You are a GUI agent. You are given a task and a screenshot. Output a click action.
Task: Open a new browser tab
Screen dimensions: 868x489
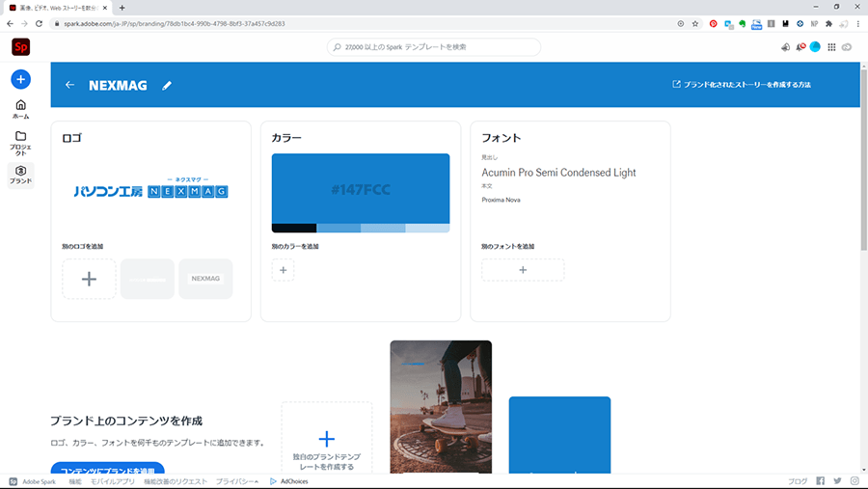coord(122,8)
